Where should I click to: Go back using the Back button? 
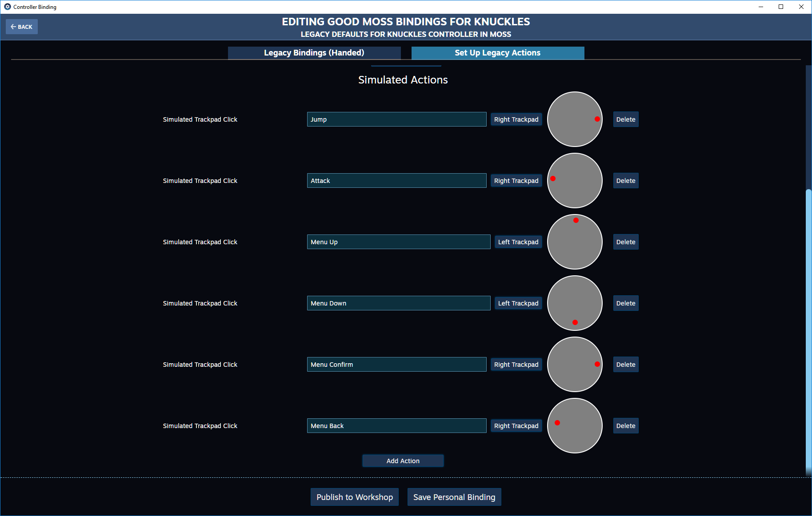[22, 27]
